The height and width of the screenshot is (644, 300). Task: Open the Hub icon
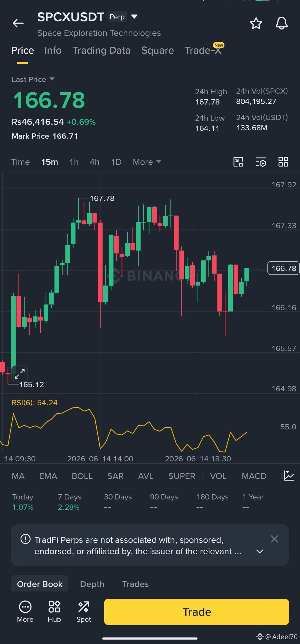point(54,612)
